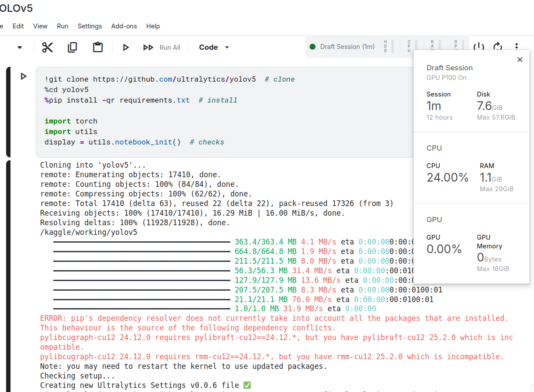Open the Edit menu
Viewport: 534px width, 392px height.
(x=18, y=26)
